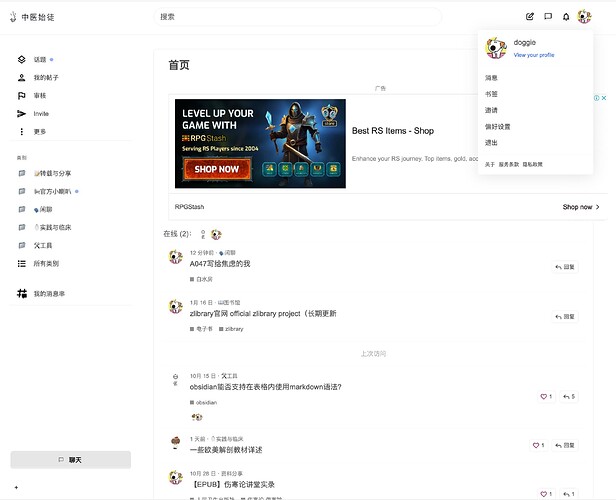
Task: Click the author avatar of the A047 topic
Action: [x=176, y=257]
